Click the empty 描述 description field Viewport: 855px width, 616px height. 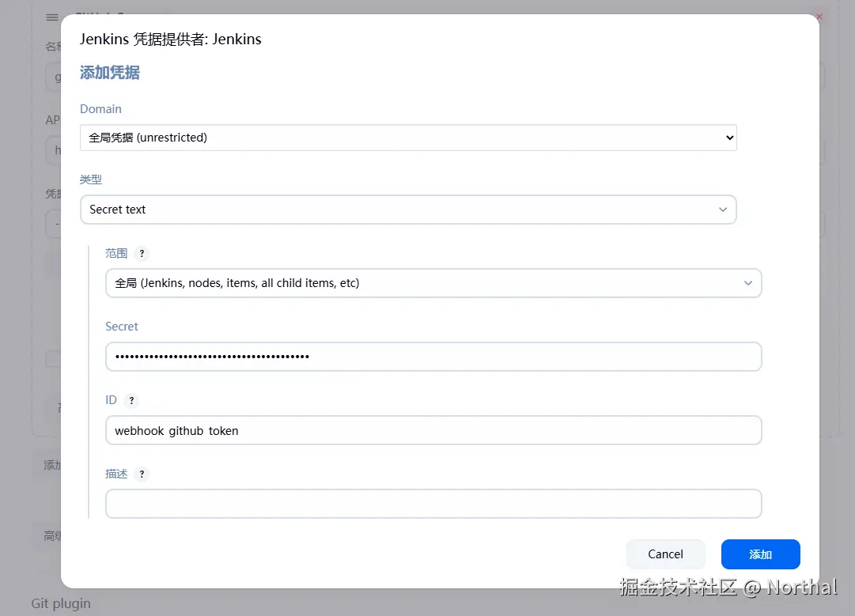(x=433, y=504)
